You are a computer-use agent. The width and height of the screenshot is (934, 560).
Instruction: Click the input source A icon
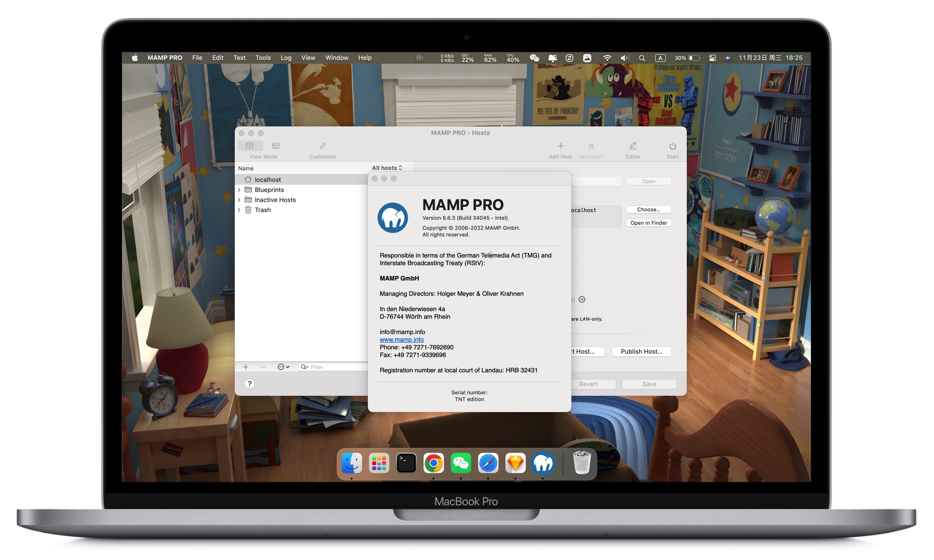click(x=660, y=58)
